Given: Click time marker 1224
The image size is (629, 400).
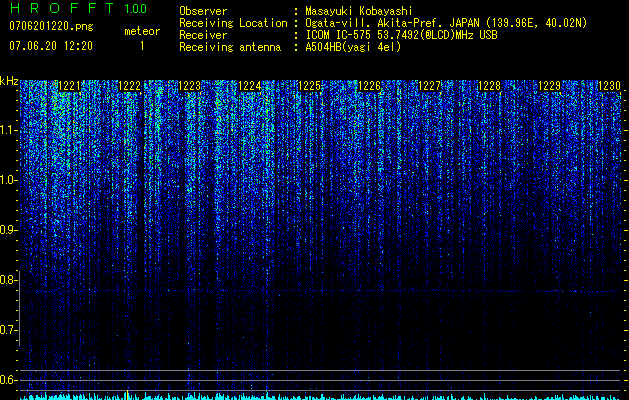Looking at the screenshot, I should click(x=250, y=86).
